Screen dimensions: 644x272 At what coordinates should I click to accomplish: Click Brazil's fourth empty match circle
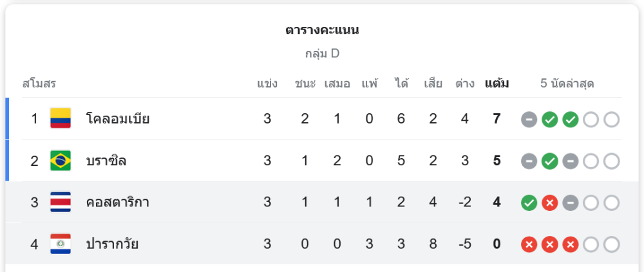click(x=591, y=161)
